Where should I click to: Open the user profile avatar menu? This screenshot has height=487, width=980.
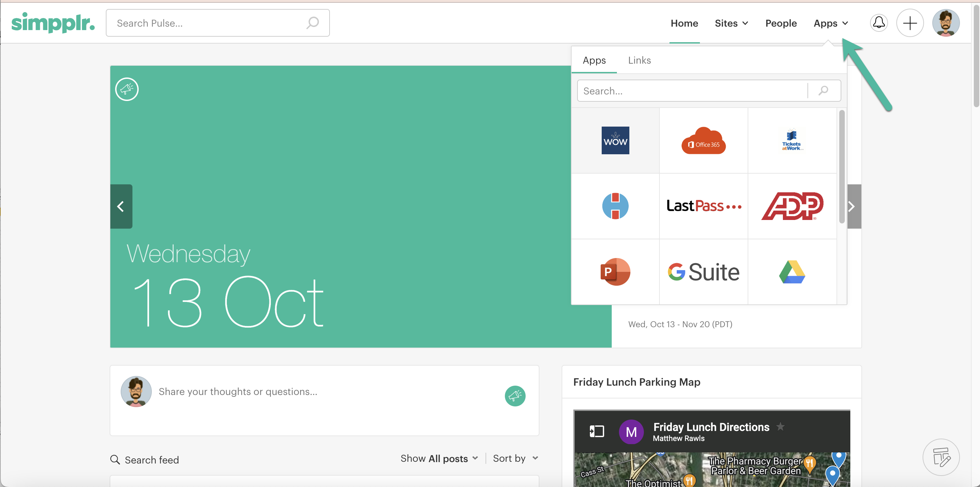point(946,23)
